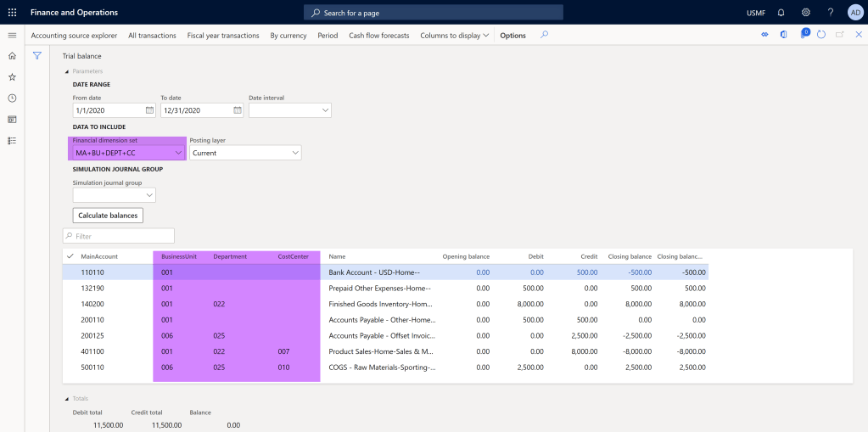Click the Help question mark icon
868x432 pixels.
[830, 13]
